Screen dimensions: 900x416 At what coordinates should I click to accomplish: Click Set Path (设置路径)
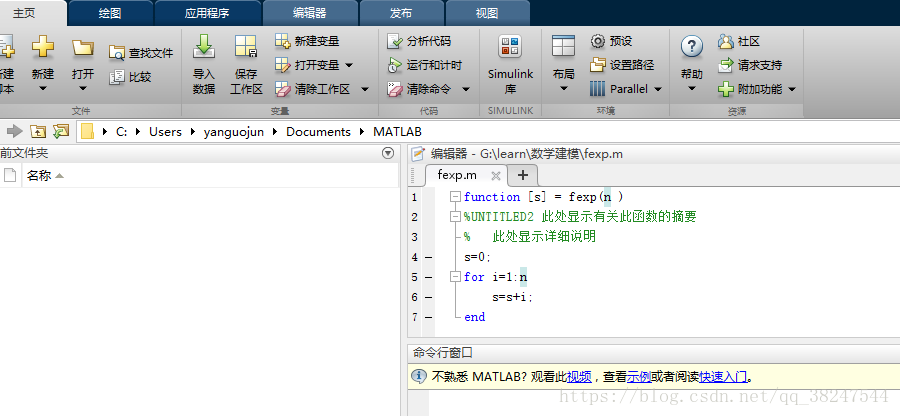[x=622, y=65]
